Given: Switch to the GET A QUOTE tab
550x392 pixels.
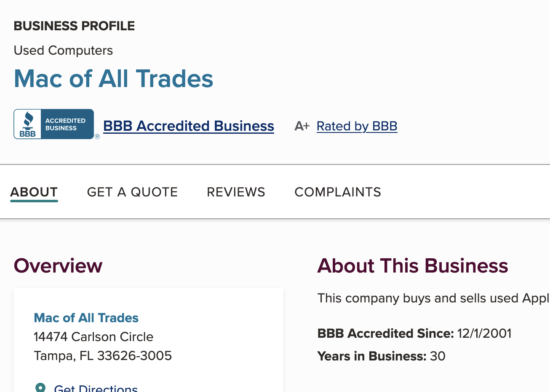Looking at the screenshot, I should point(132,192).
